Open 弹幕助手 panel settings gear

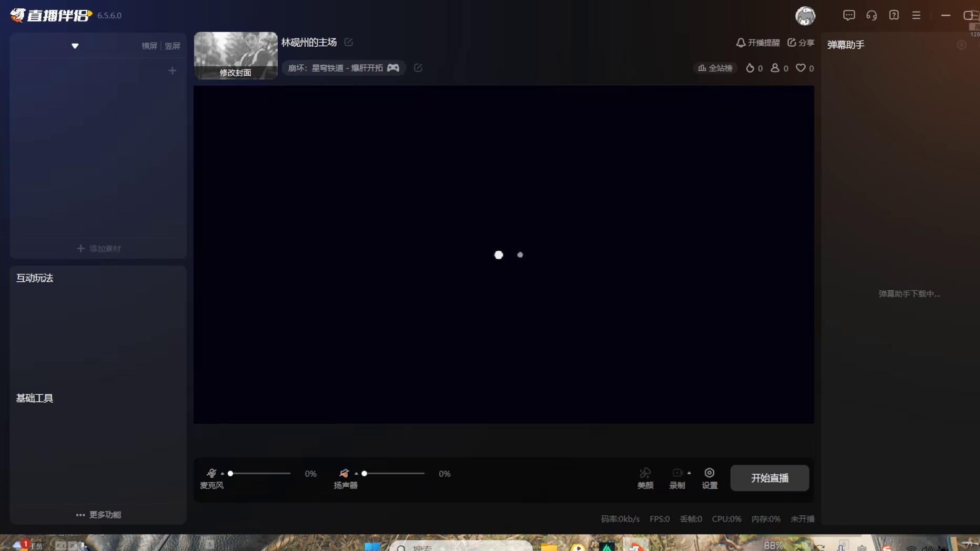click(962, 45)
